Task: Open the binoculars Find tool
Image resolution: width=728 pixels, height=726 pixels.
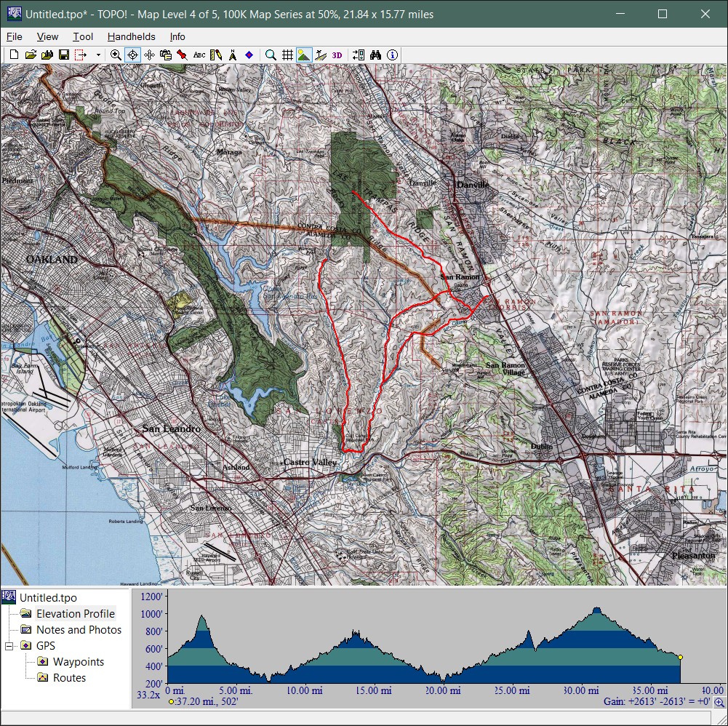Action: (x=376, y=55)
